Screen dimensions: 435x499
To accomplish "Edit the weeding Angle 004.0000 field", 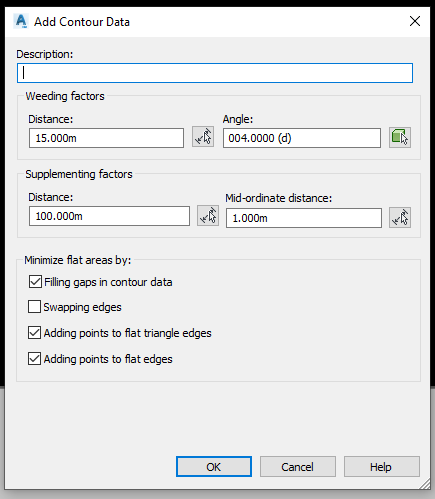I will pyautogui.click(x=302, y=138).
